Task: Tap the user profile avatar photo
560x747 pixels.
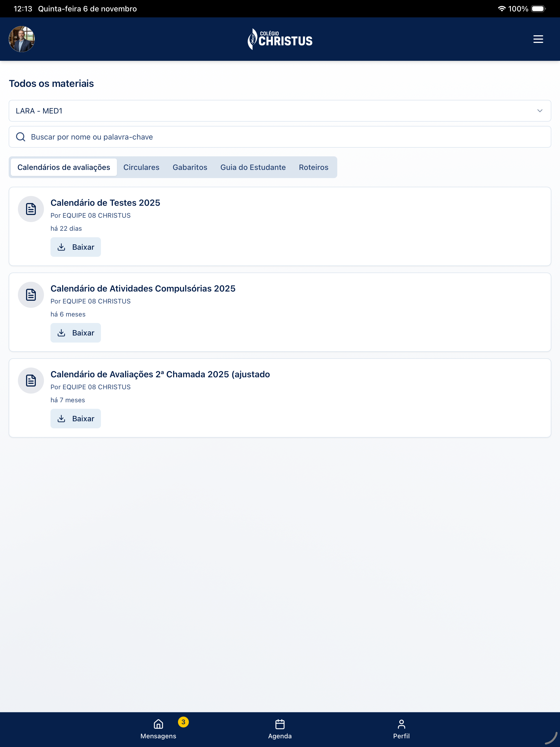Action: click(22, 39)
